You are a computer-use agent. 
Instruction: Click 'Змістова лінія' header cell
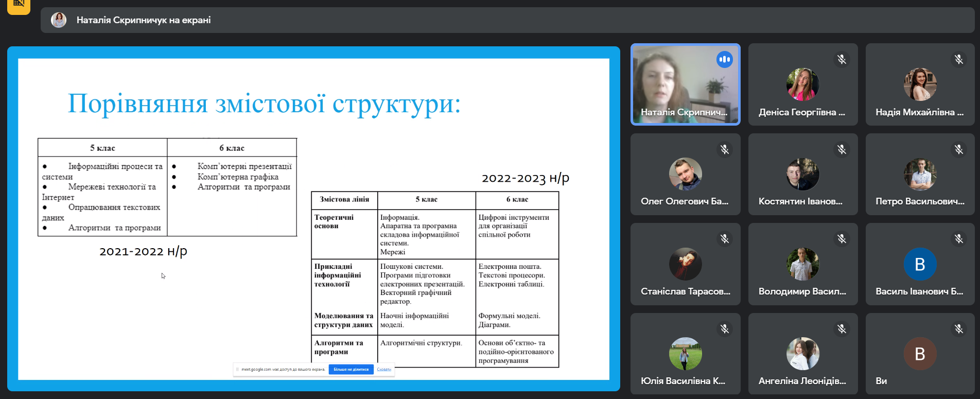coord(344,199)
